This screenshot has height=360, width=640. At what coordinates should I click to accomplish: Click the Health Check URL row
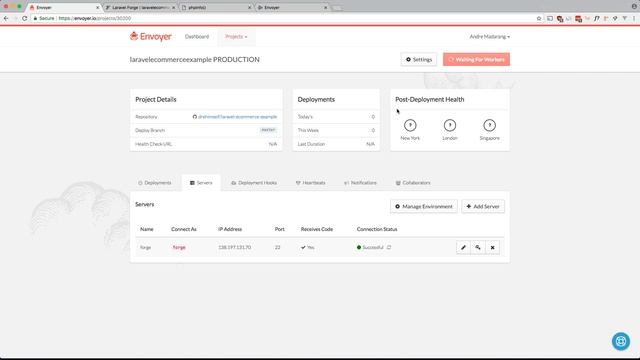pyautogui.click(x=206, y=144)
